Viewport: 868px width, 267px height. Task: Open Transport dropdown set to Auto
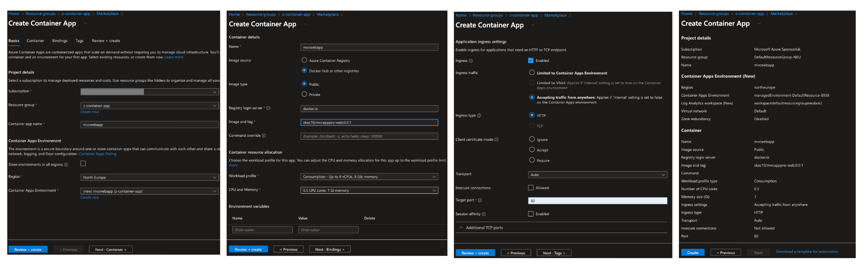coord(598,175)
